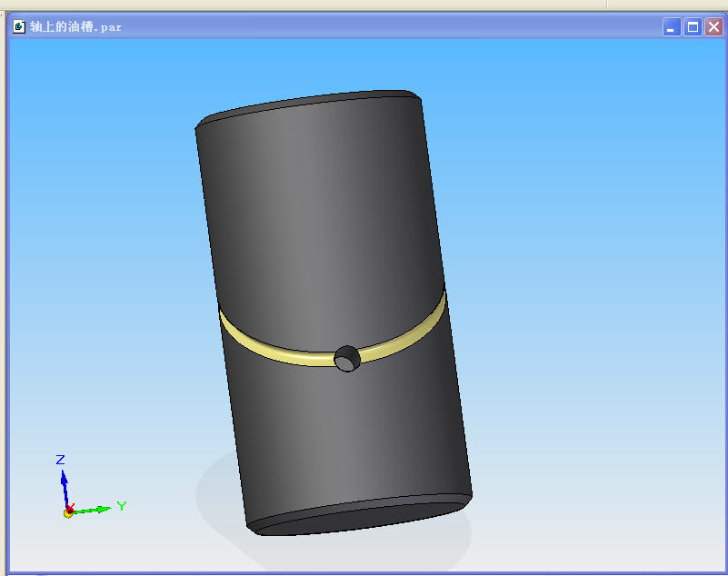Close the 轴上的油槽.par document window

pyautogui.click(x=713, y=27)
